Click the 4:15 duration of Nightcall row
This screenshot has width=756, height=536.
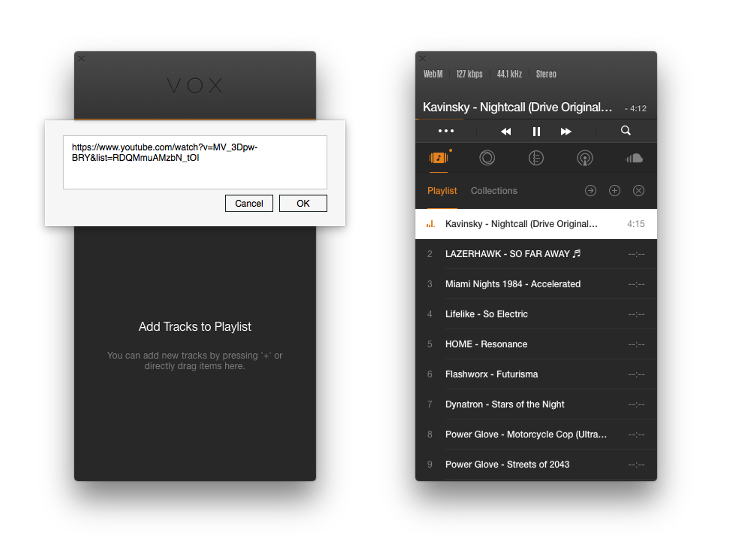point(636,224)
